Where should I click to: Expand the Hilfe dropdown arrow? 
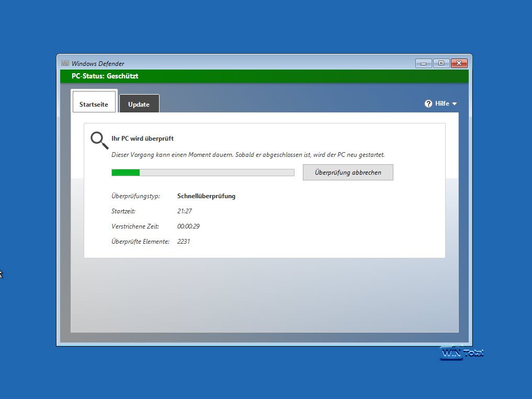click(x=455, y=104)
